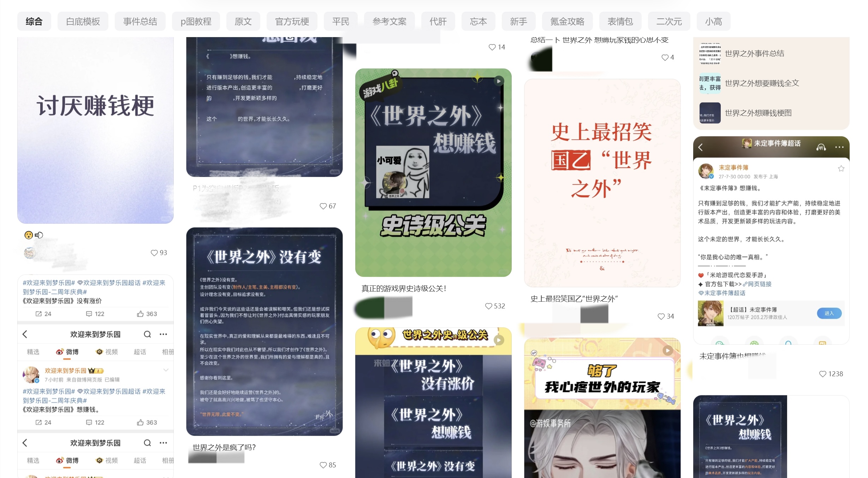Open the 小高 tab
The height and width of the screenshot is (478, 868).
[714, 22]
